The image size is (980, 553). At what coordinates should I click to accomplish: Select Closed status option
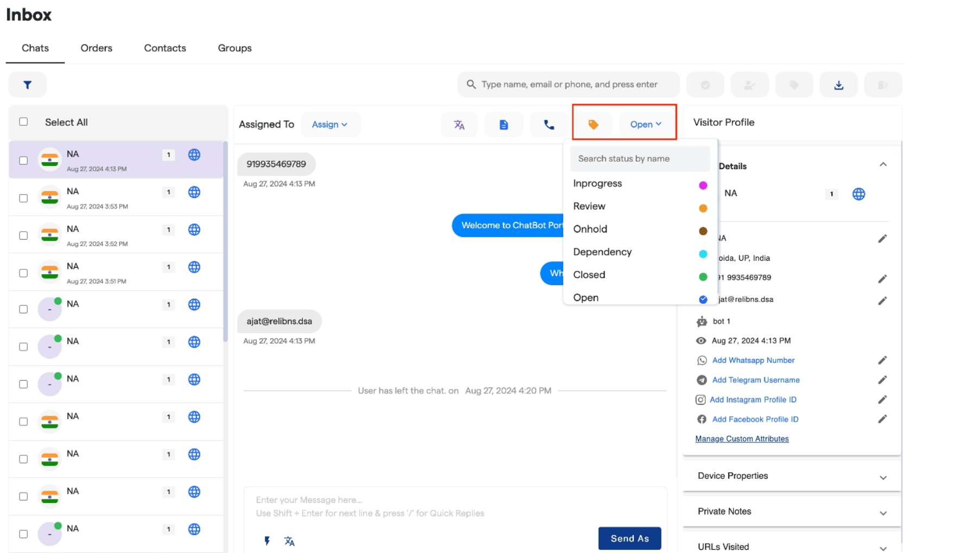coord(640,275)
